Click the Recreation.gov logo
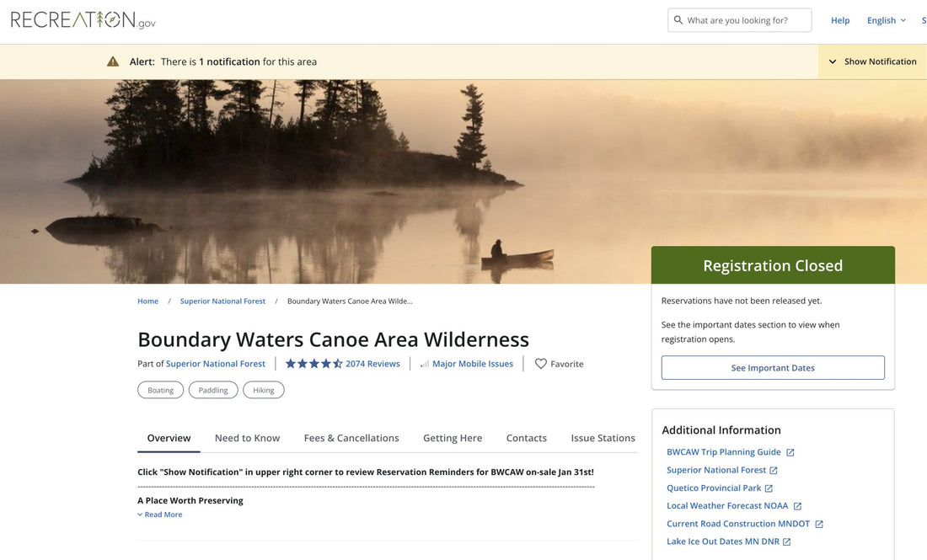Screen dimensions: 927x560 pyautogui.click(x=83, y=20)
